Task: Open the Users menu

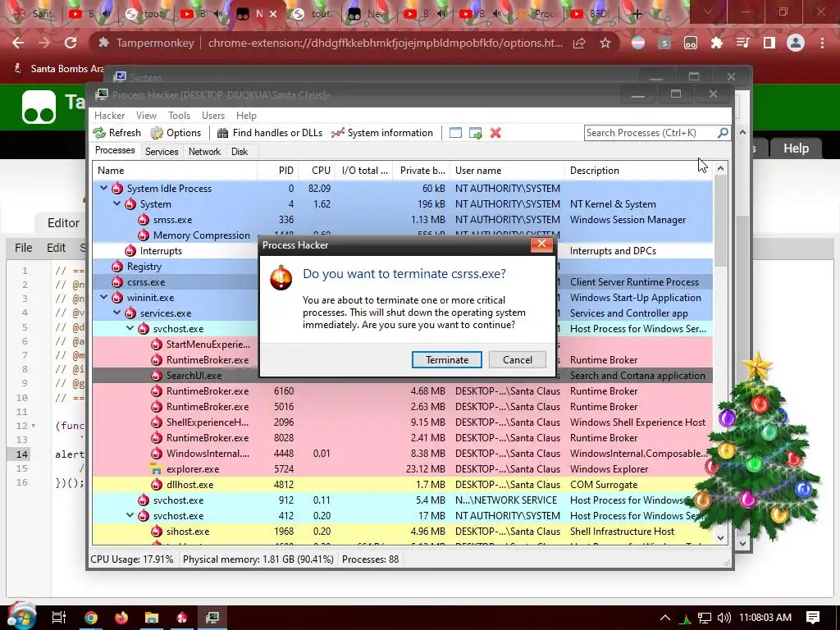Action: (x=213, y=116)
